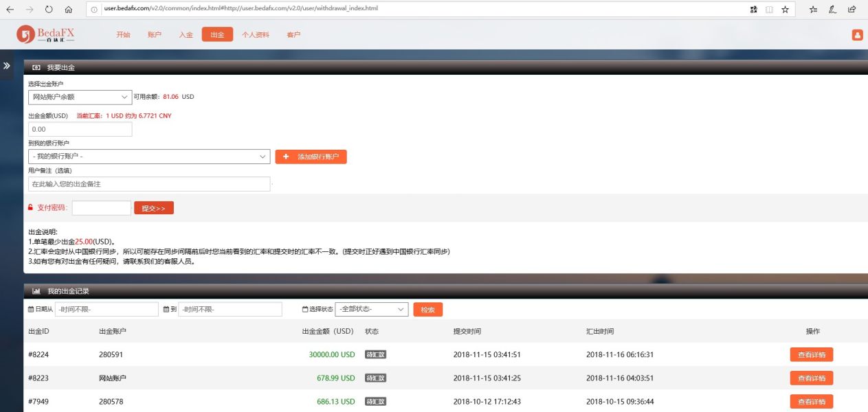Select the 个人资料 menu item
The height and width of the screenshot is (412, 868).
[256, 35]
